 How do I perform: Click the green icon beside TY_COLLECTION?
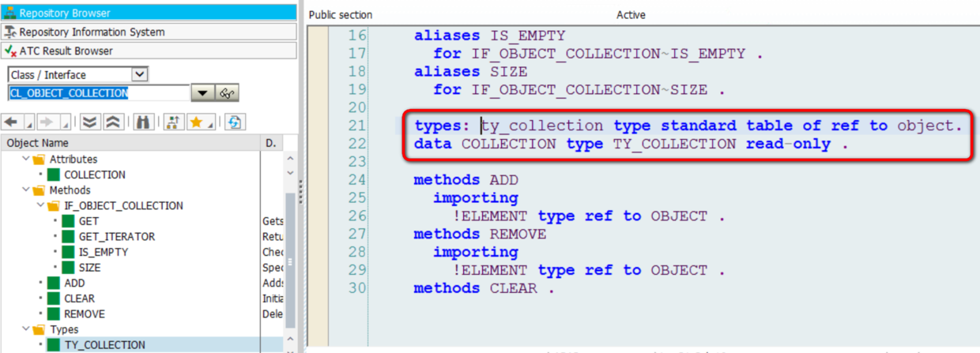(54, 344)
